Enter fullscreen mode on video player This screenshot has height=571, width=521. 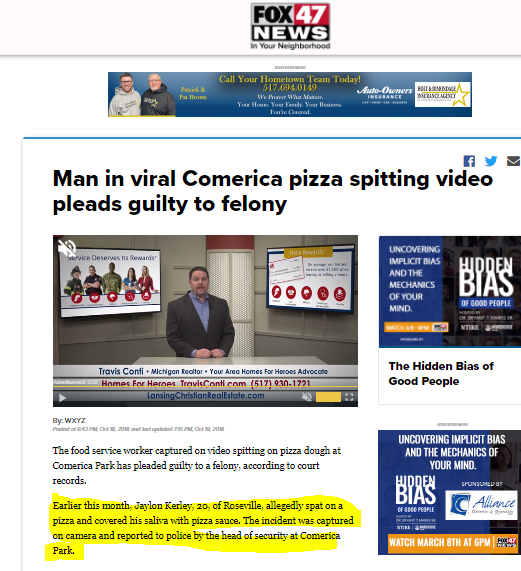pos(349,397)
